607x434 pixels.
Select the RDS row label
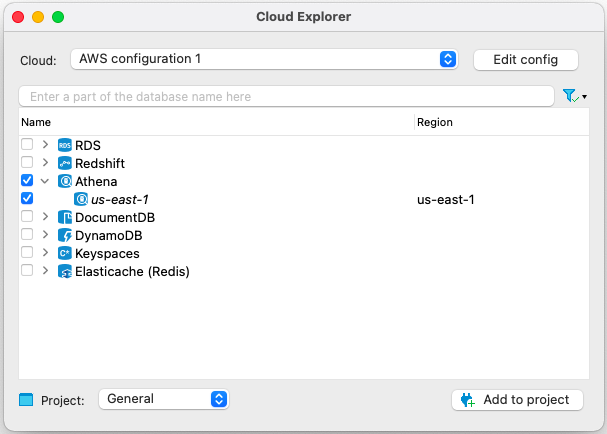click(x=88, y=146)
